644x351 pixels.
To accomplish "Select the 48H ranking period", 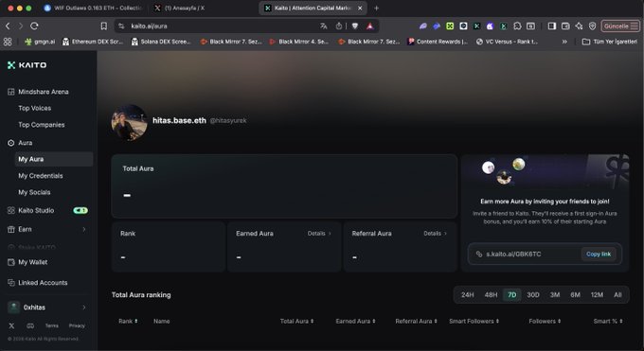I will [x=491, y=295].
